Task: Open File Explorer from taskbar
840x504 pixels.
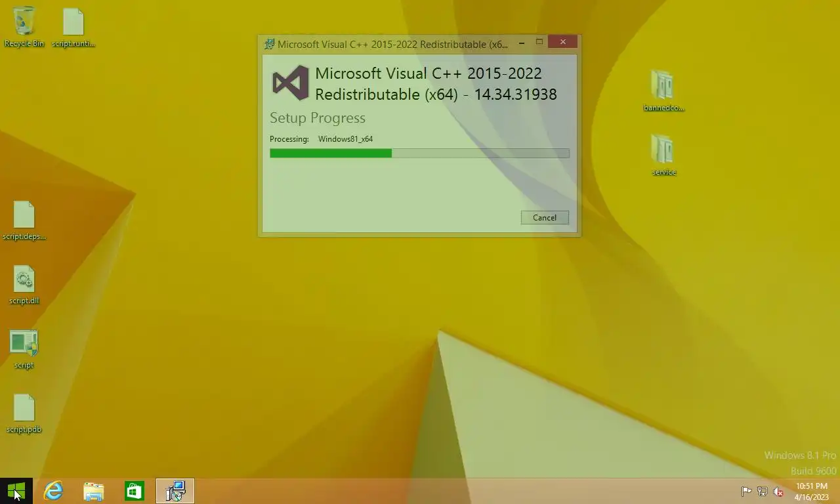Action: (x=94, y=491)
